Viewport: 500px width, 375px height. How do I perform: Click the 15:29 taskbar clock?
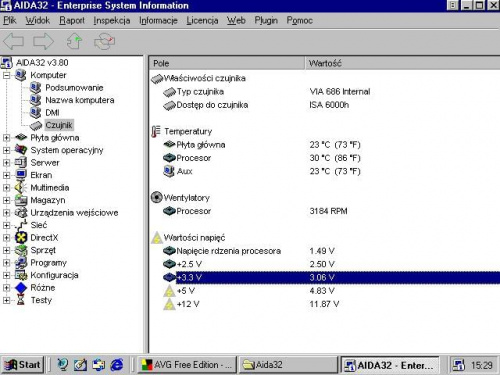[482, 365]
